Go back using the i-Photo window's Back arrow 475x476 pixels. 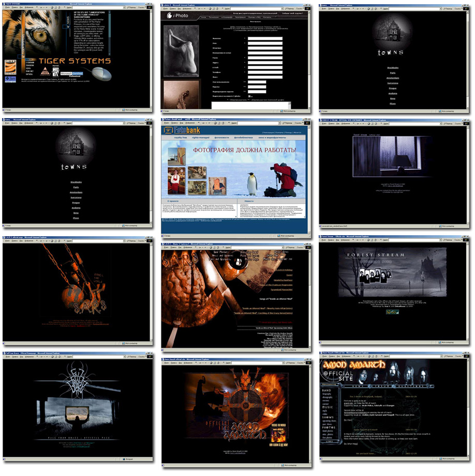(198, 9)
